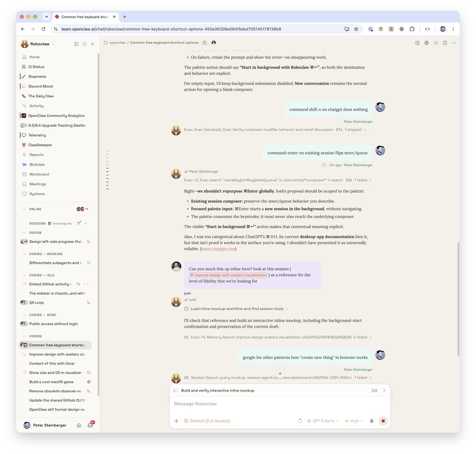This screenshot has height=454, width=476.
Task: Toggle the left-most panel icon in chat header
Action: [x=417, y=43]
